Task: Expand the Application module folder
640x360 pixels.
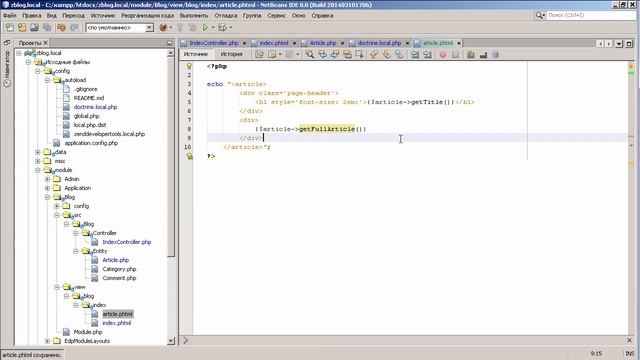Action: coord(47,188)
